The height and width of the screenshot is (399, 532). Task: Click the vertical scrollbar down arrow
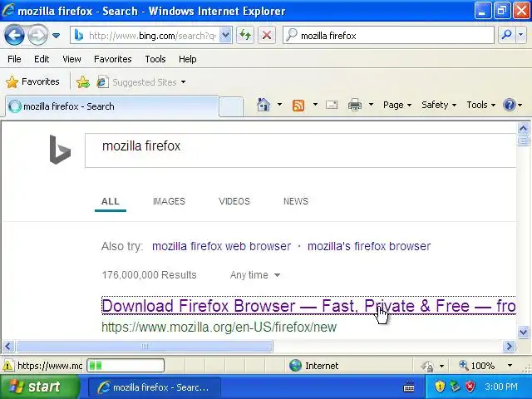tap(523, 332)
